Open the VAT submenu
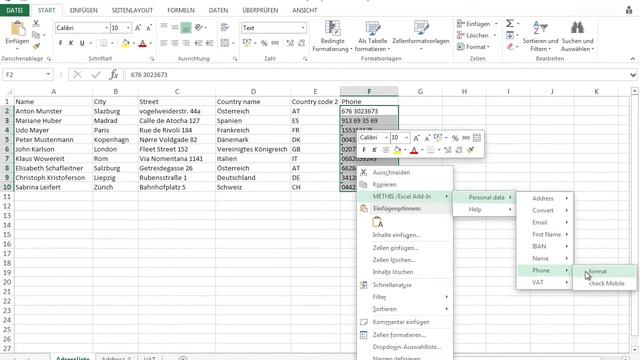640x360 pixels. click(545, 282)
